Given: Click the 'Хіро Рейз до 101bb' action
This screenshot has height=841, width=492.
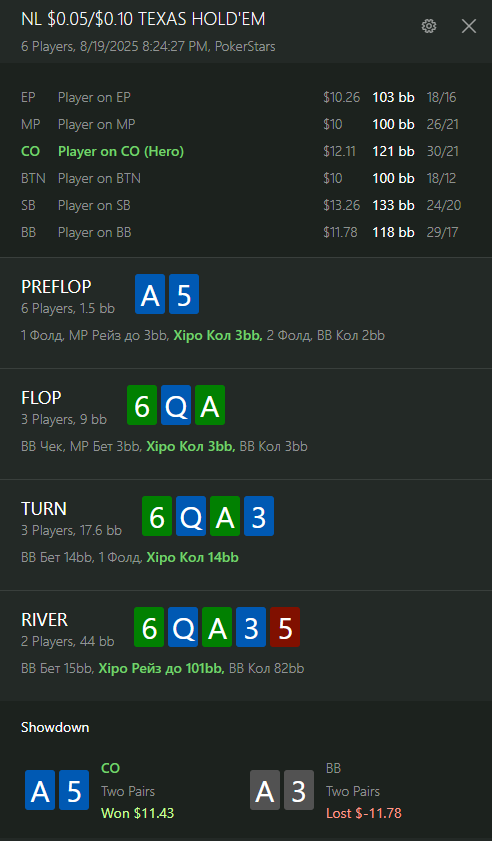Looking at the screenshot, I should coord(161,668).
